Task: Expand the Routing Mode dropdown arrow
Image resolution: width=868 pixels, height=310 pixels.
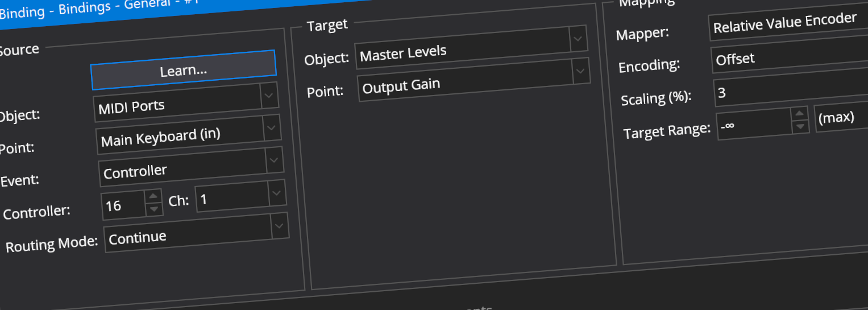Action: pos(279,226)
